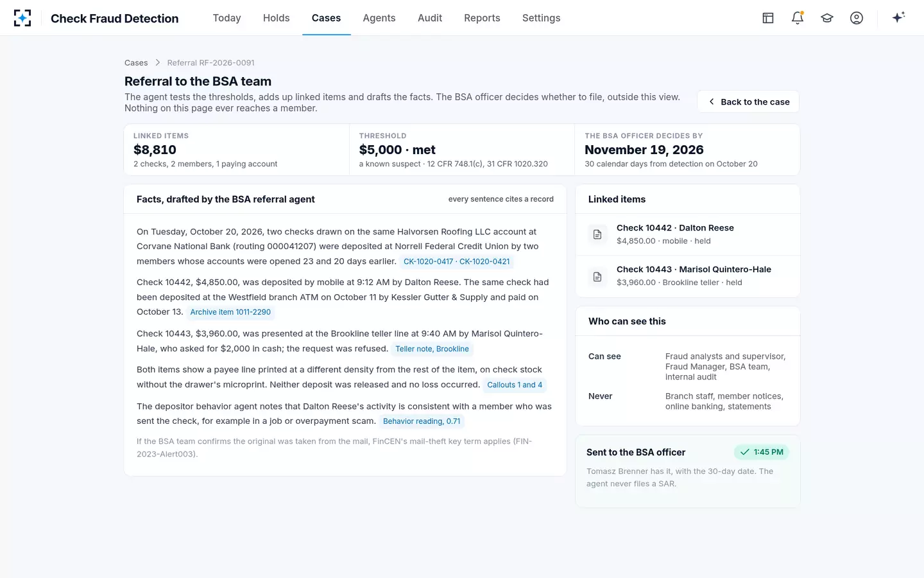Open citation CK-1020-0417 · CK-1020-0421
The width and height of the screenshot is (924, 578).
coord(457,261)
